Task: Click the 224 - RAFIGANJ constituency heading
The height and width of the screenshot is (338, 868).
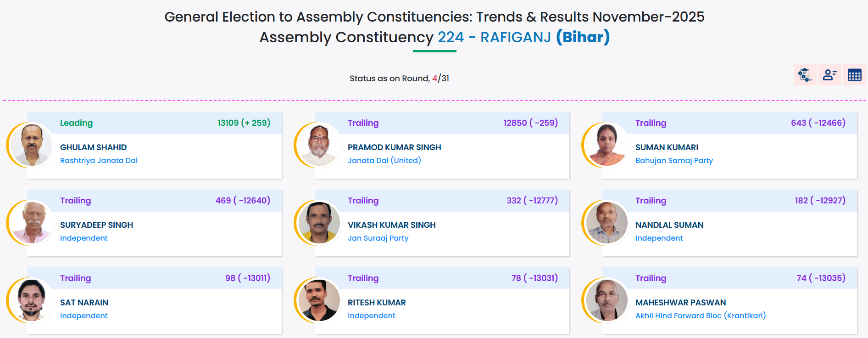Action: (494, 37)
